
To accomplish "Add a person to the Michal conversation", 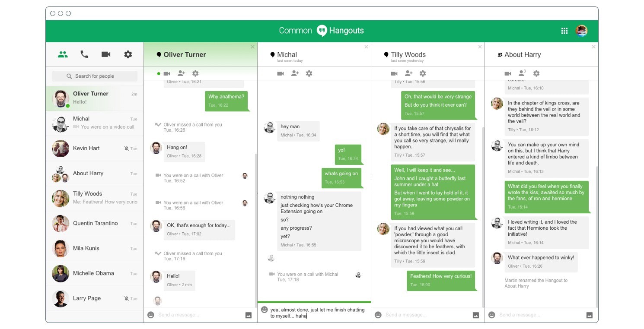I will (295, 73).
